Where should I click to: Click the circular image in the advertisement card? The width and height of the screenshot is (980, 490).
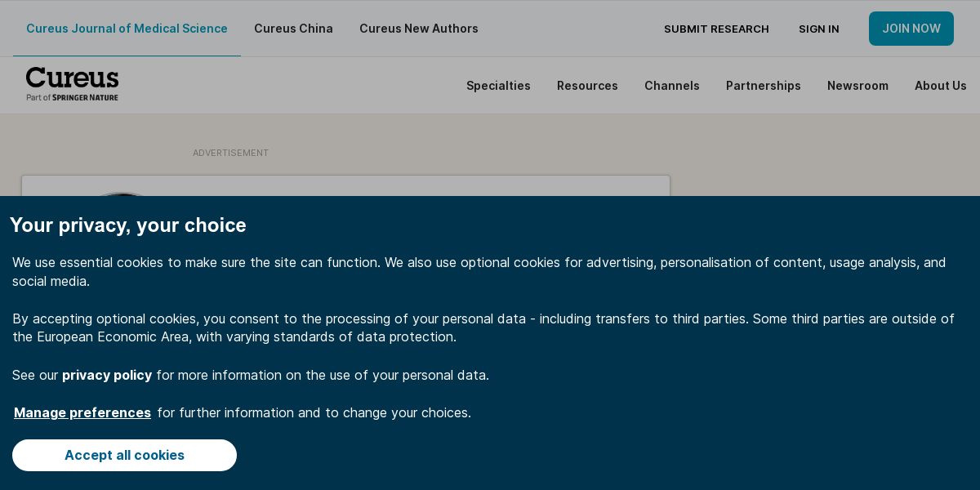pyautogui.click(x=122, y=194)
